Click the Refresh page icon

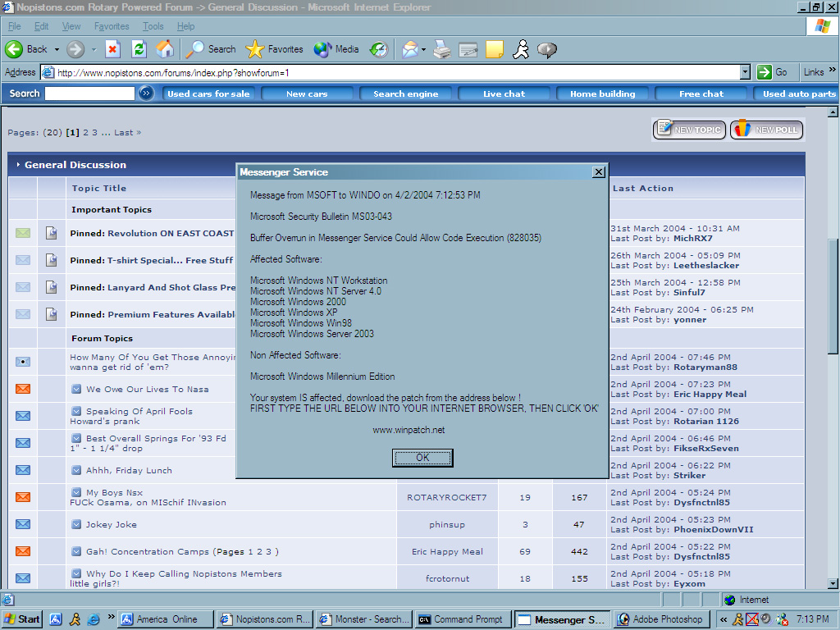click(139, 49)
